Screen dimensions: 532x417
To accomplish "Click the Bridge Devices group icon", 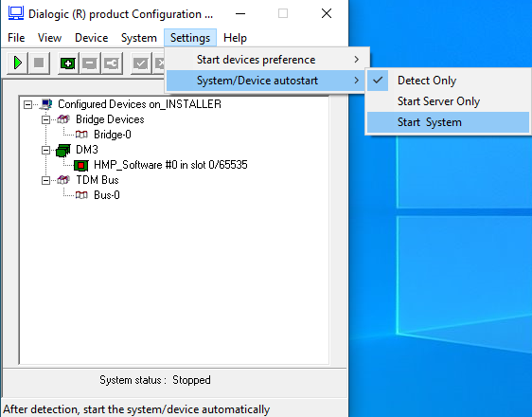I will (63, 119).
